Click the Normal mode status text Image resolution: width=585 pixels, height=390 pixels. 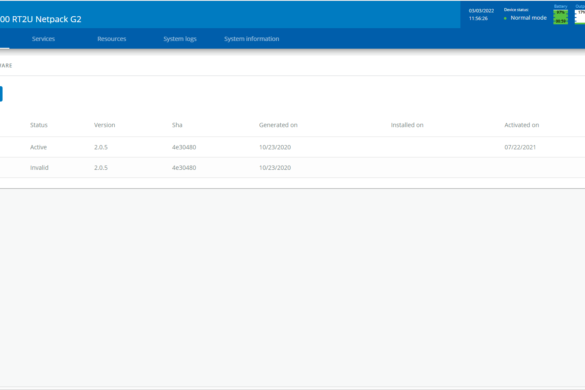point(528,18)
